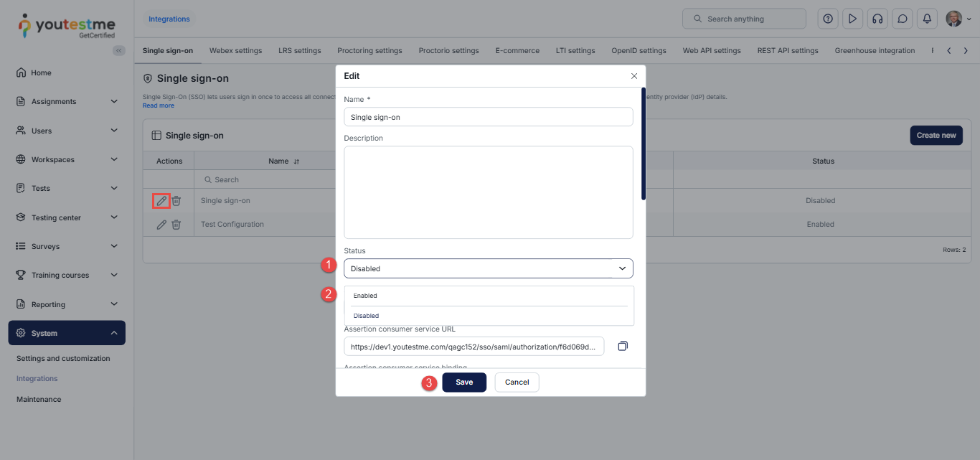This screenshot has height=460, width=980.
Task: Collapse the left sidebar
Action: 119,50
